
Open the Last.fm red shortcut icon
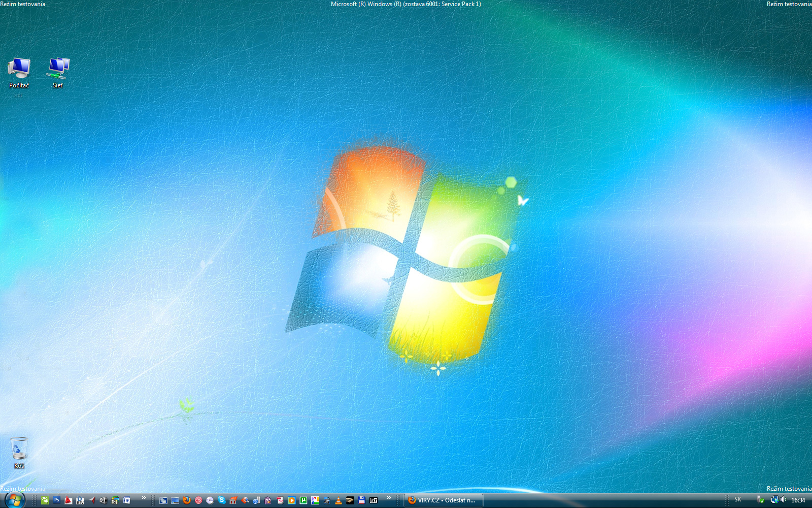(x=198, y=500)
